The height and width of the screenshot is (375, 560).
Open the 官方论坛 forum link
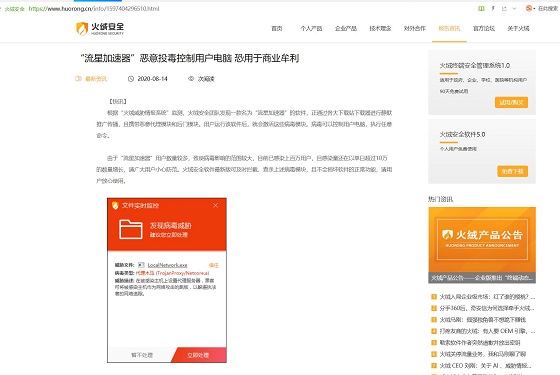point(484,28)
